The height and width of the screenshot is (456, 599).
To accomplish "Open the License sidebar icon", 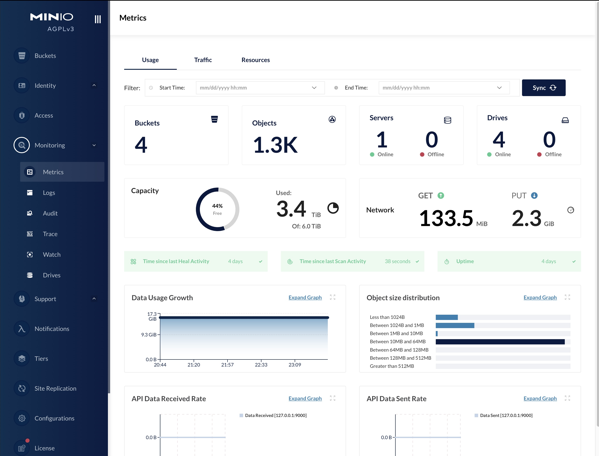I will point(22,448).
